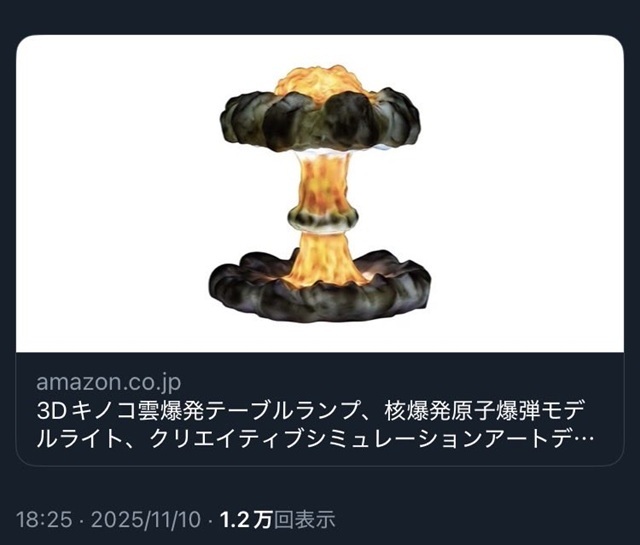Click the 18:25 post timestamp
The width and height of the screenshot is (640, 545).
pyautogui.click(x=44, y=520)
